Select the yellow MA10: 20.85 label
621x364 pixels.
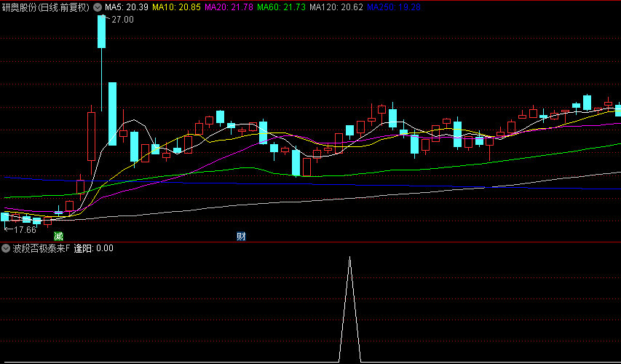pos(176,7)
